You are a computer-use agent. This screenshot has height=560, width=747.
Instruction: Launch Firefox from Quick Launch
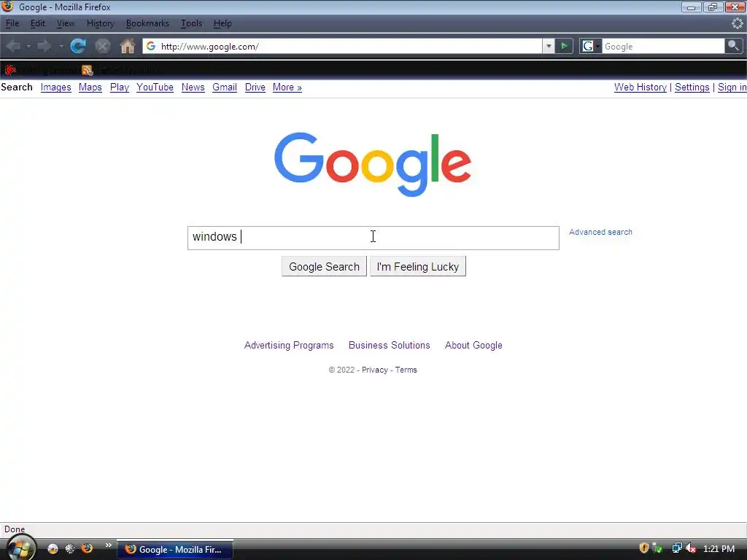88,548
